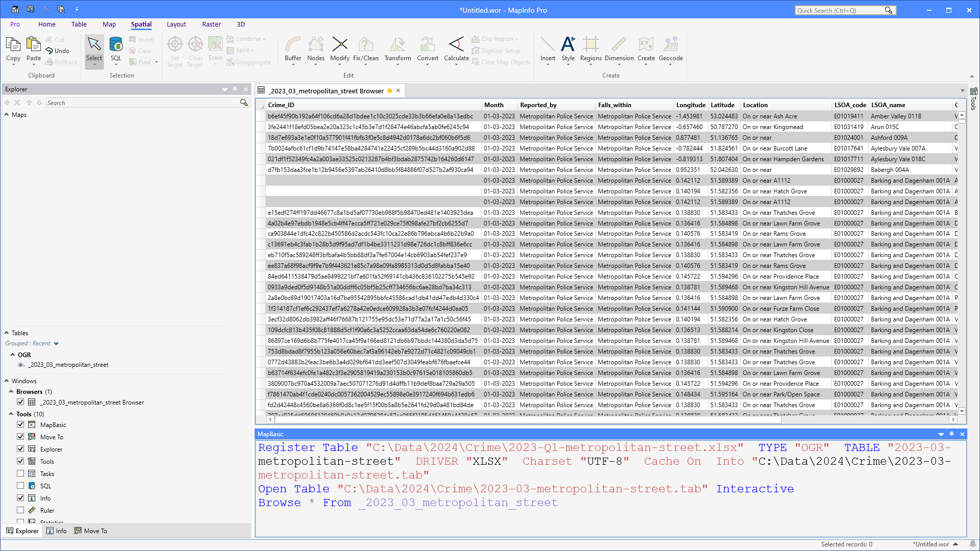The width and height of the screenshot is (980, 551).
Task: Select the Buffer tool in the ribbon
Action: (x=293, y=49)
